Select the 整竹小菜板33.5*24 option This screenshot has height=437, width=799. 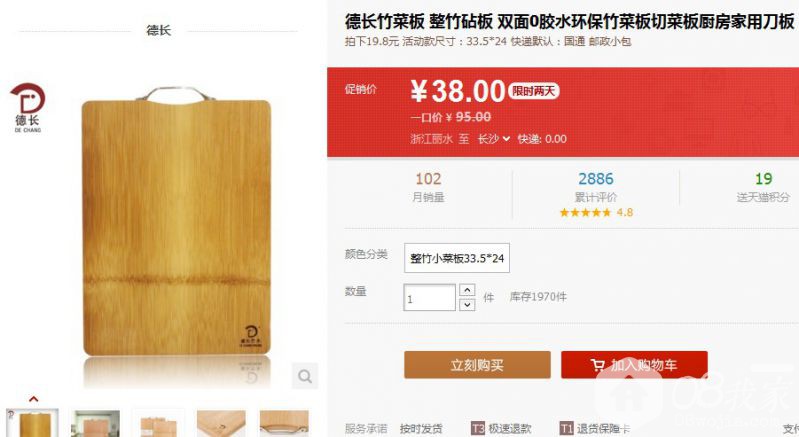point(457,258)
